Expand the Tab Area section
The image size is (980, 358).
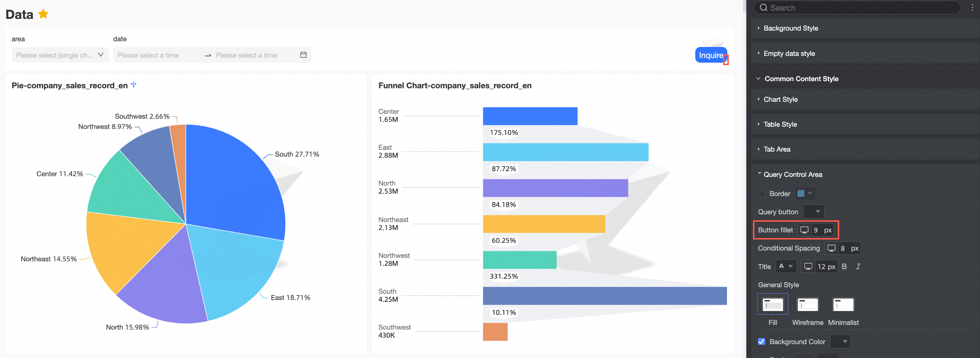tap(777, 149)
